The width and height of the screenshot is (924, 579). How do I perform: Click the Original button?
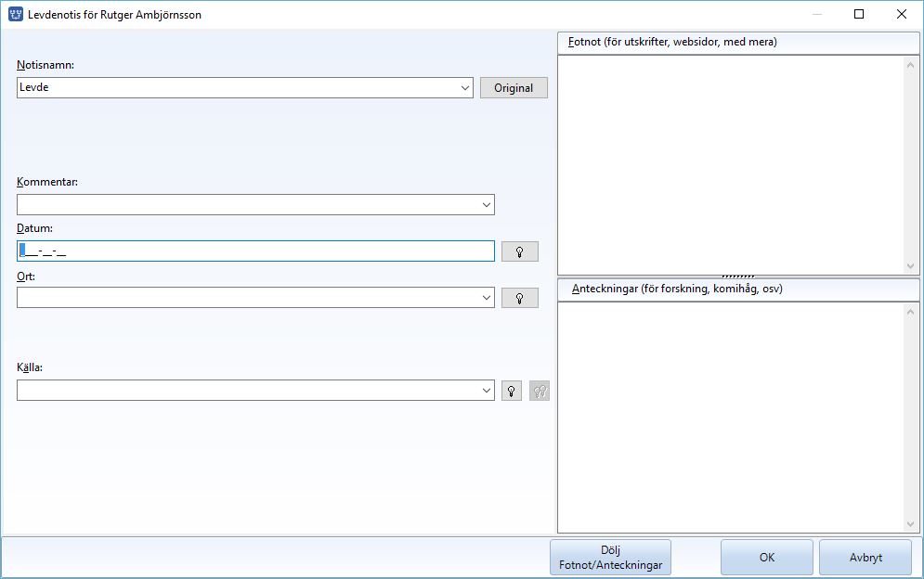514,88
